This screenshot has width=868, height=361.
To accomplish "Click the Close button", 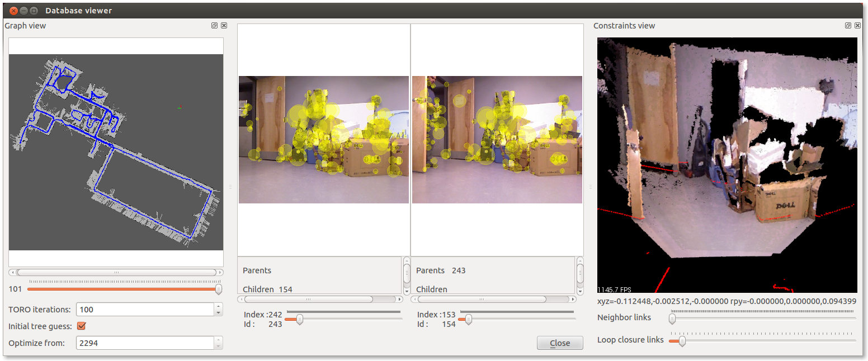I will coord(560,343).
